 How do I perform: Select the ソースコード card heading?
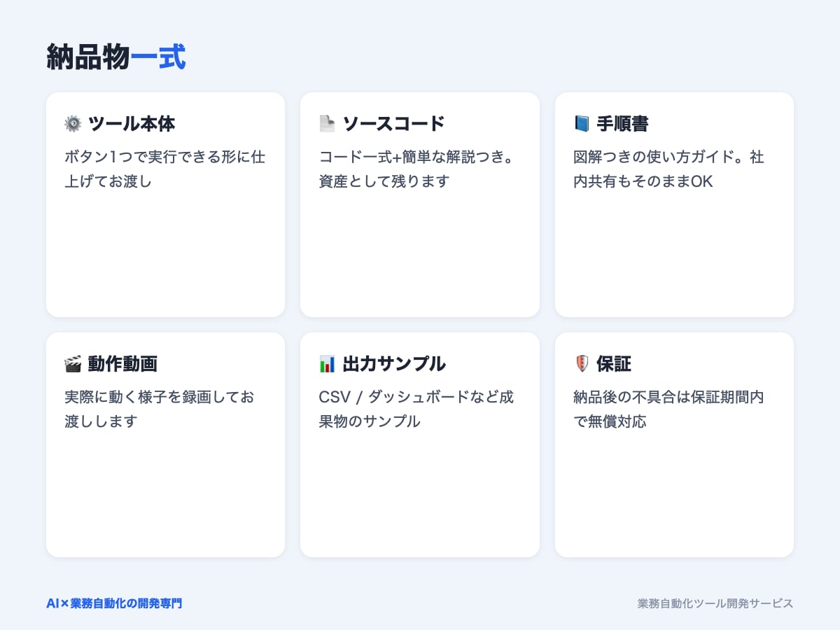coord(394,124)
